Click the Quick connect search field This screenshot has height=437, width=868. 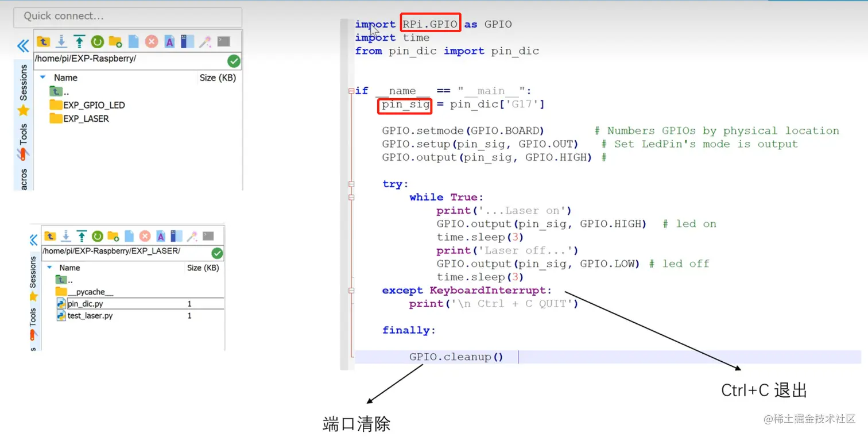[127, 16]
